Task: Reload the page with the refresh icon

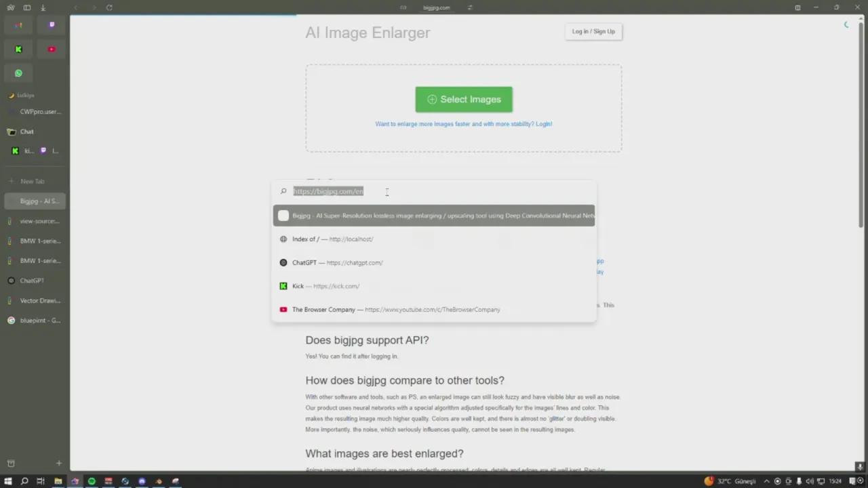Action: (109, 7)
